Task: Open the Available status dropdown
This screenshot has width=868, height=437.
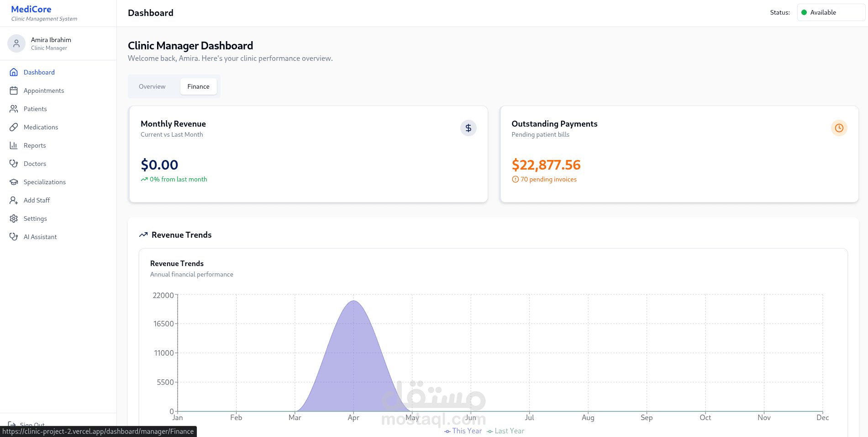Action: click(831, 12)
